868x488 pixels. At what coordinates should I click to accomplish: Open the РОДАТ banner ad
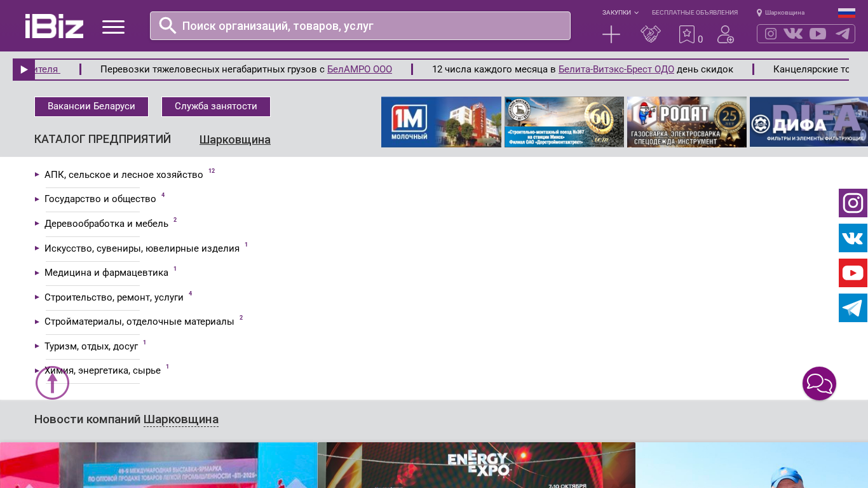pos(686,122)
